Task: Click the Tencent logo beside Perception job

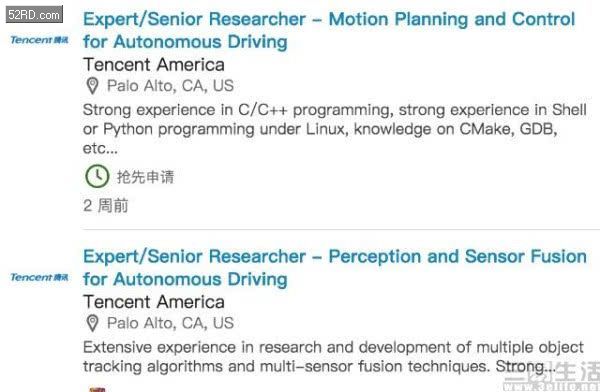Action: point(39,277)
